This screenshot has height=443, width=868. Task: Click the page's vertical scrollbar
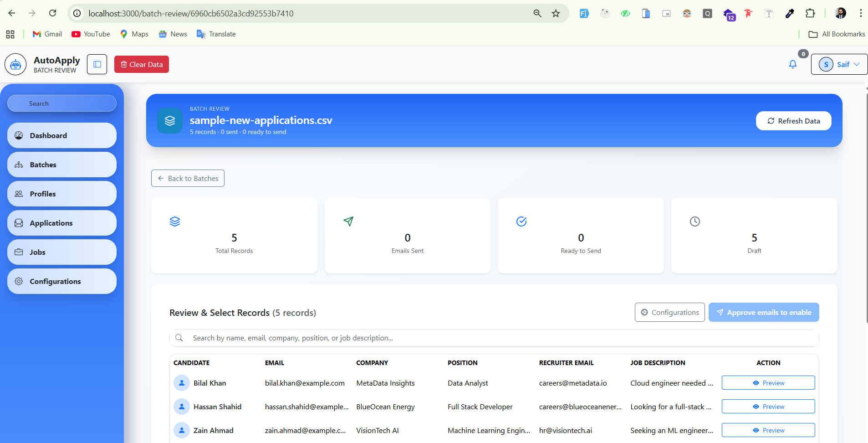(866, 205)
